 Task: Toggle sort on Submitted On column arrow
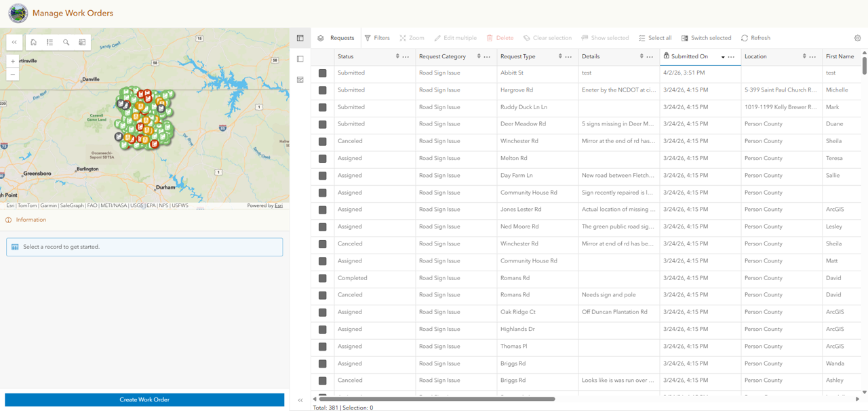pyautogui.click(x=723, y=57)
